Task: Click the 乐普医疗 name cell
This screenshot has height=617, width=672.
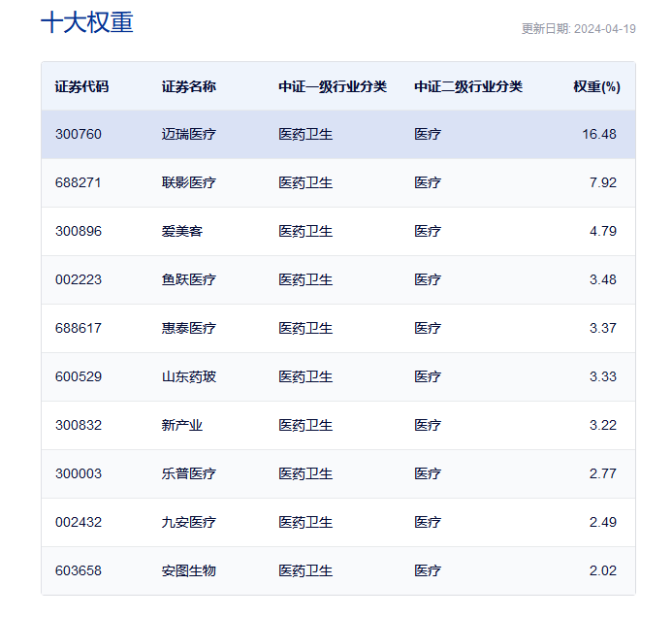Action: click(188, 473)
